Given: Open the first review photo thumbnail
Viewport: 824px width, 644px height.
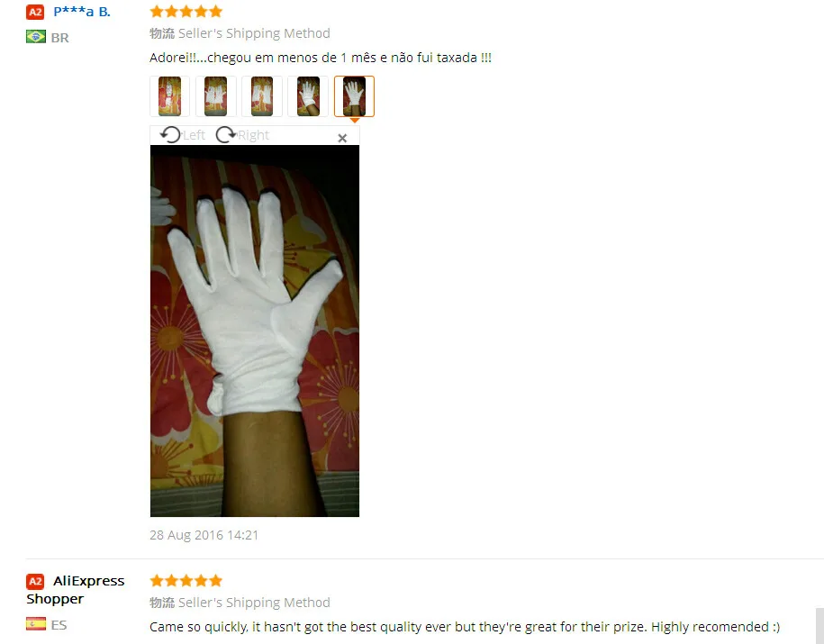Looking at the screenshot, I should point(169,96).
